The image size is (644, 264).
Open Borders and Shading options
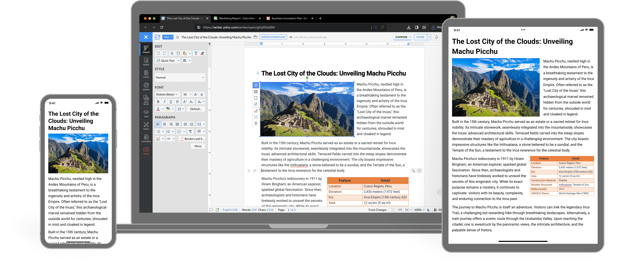click(192, 139)
